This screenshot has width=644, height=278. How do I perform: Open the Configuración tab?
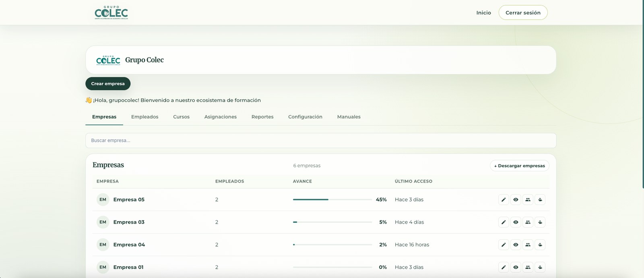pos(305,117)
